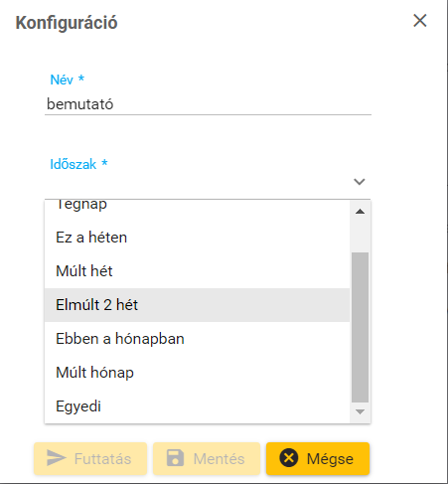Screen dimensions: 448x484
Task: Select "Múlt hónap" from the list
Action: 197,373
